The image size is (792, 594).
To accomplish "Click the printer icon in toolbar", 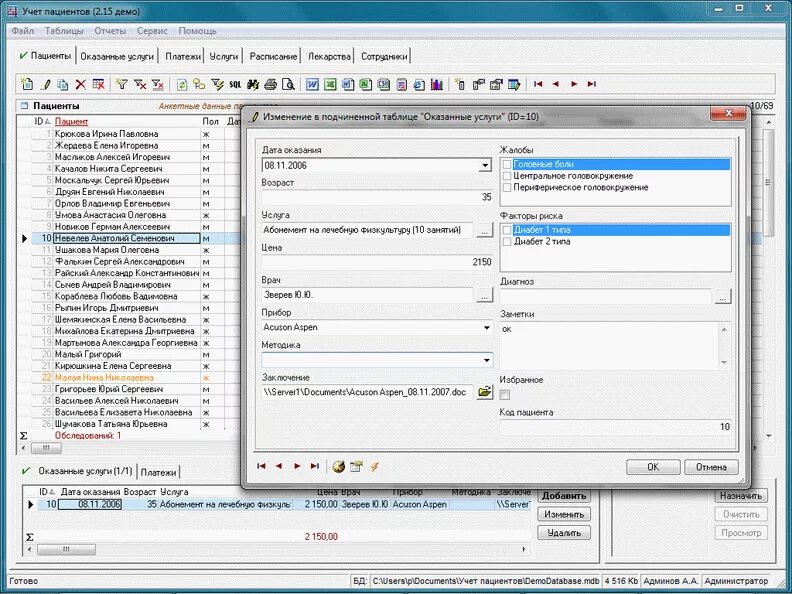I will click(x=270, y=84).
